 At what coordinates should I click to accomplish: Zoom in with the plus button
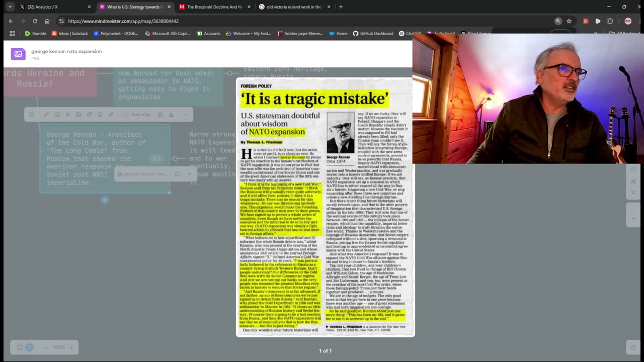(x=71, y=347)
